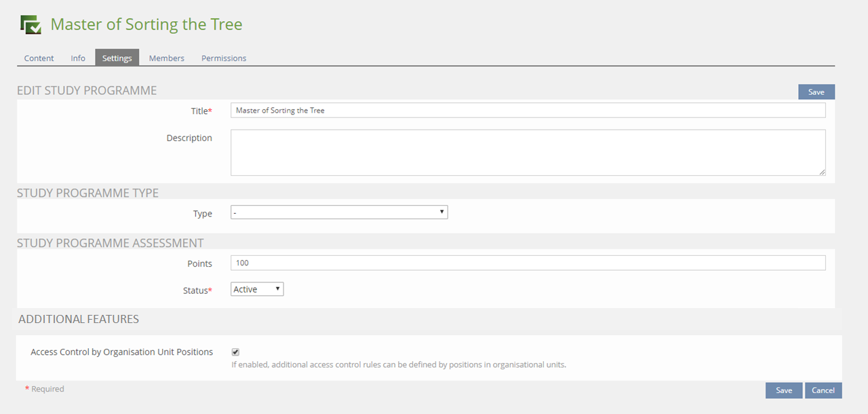Click the Title field label
Image resolution: width=868 pixels, height=414 pixels.
[x=201, y=111]
